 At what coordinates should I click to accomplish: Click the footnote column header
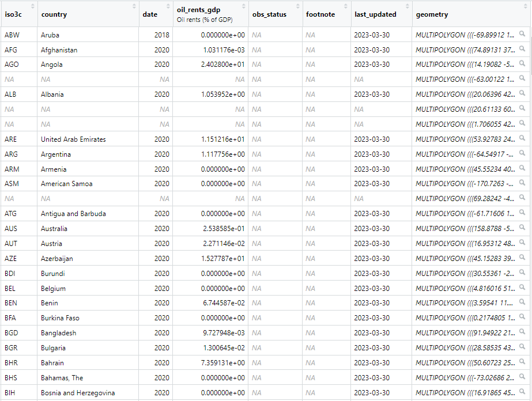click(320, 14)
